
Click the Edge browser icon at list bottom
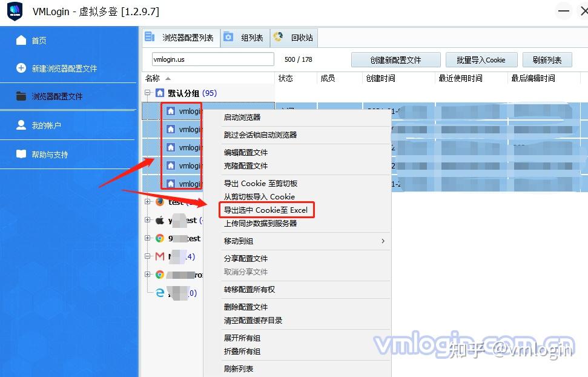tap(159, 292)
